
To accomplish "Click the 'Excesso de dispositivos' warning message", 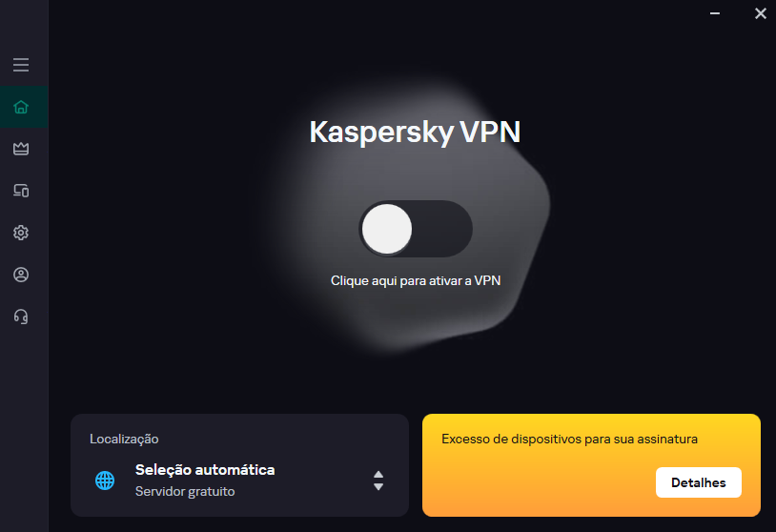I will coord(570,440).
